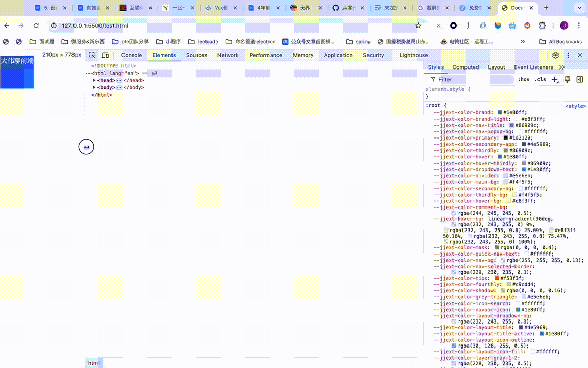Open the style source link for :root
The height and width of the screenshot is (368, 588).
(x=575, y=106)
